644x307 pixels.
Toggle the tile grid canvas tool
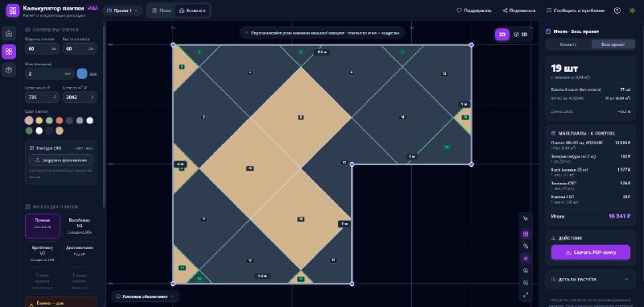526,234
